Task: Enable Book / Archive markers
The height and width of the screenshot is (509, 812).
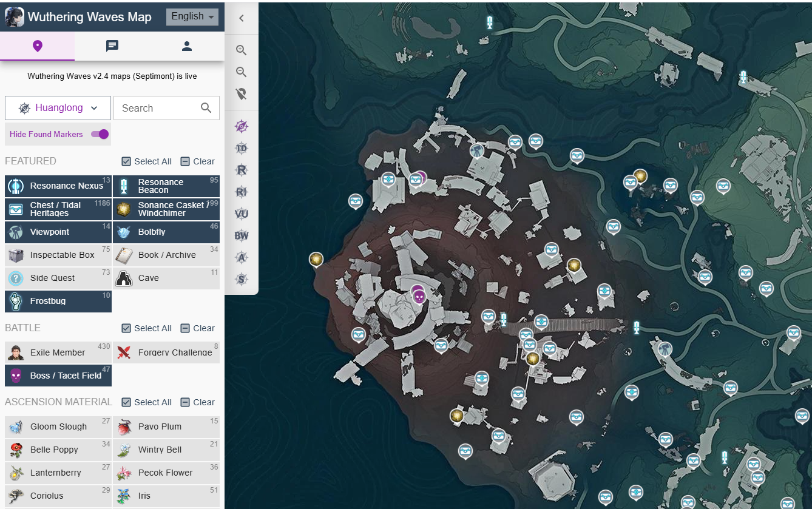Action: (166, 255)
